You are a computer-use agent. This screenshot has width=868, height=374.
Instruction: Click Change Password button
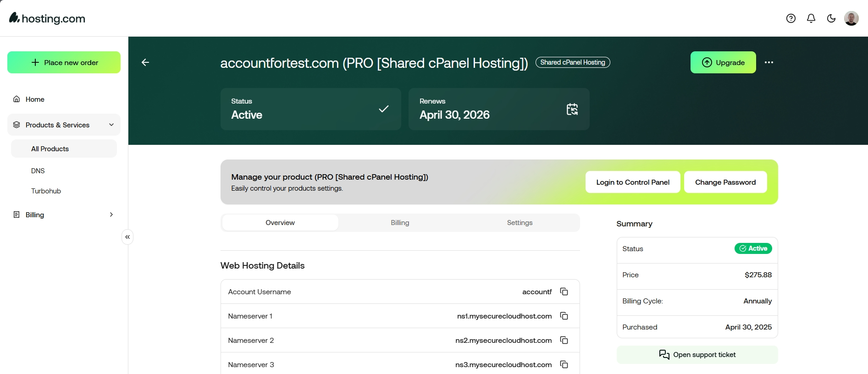click(725, 182)
